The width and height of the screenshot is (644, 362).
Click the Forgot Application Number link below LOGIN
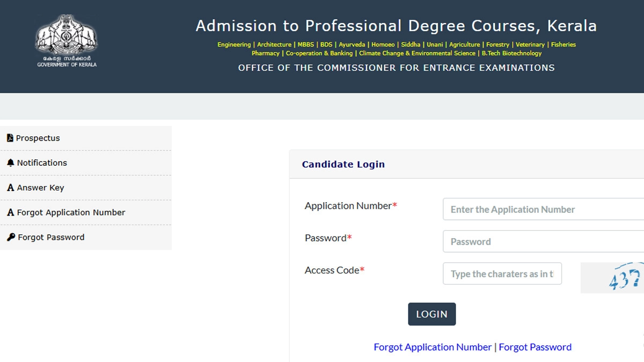(x=432, y=347)
